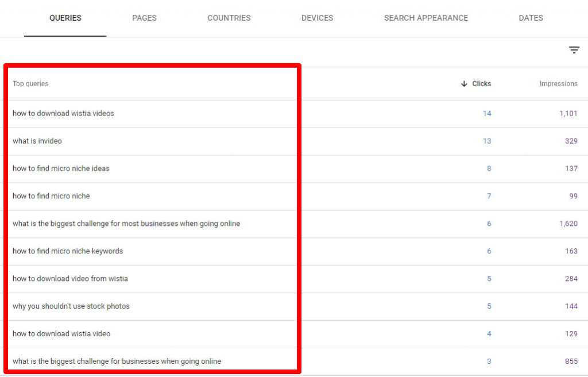
Task: Click the 855 impressions value
Action: click(x=571, y=361)
